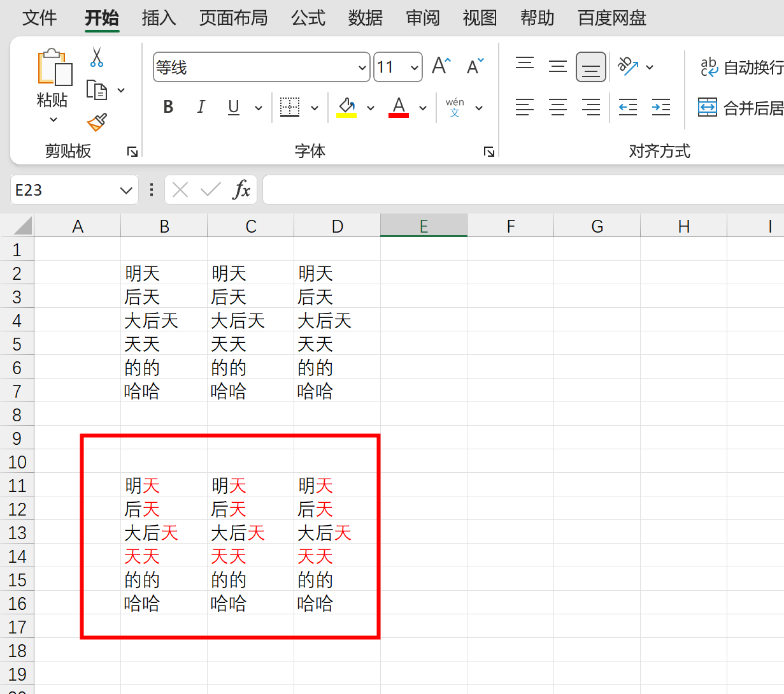Click the wén phonetic guide icon

tap(455, 107)
